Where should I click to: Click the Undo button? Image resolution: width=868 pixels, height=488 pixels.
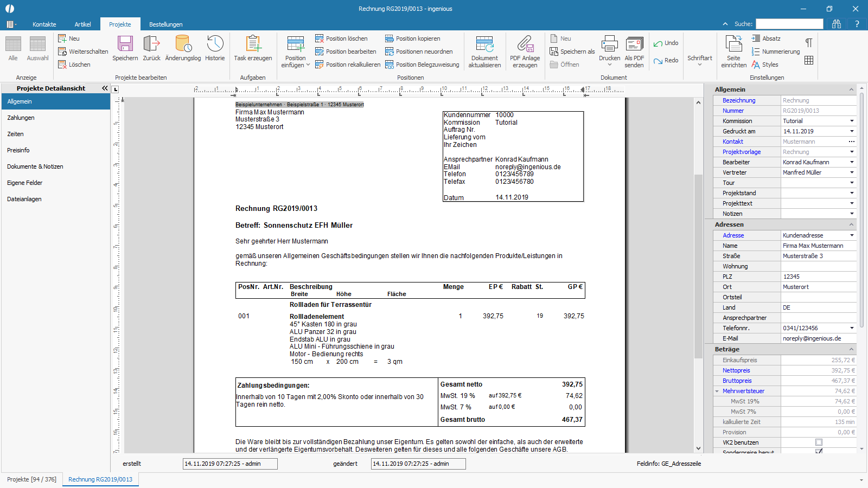tap(666, 43)
